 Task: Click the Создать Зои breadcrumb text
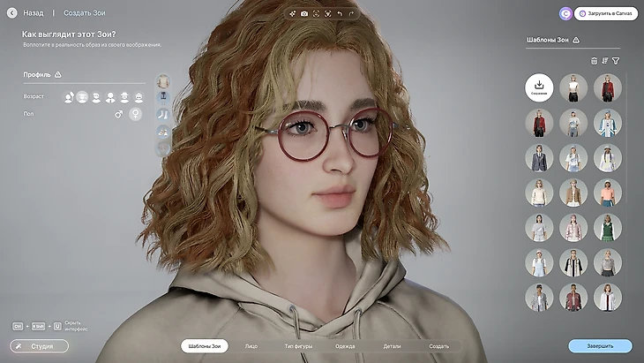(84, 13)
